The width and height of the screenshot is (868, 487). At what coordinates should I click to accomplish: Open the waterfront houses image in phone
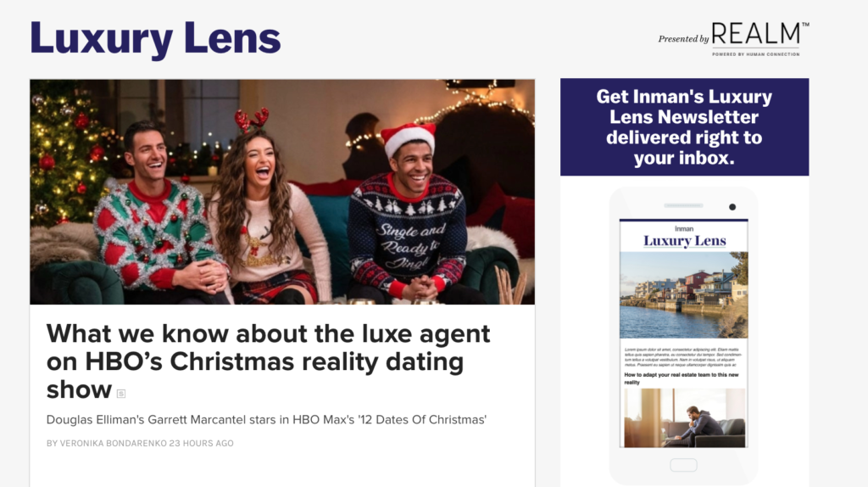coord(684,294)
